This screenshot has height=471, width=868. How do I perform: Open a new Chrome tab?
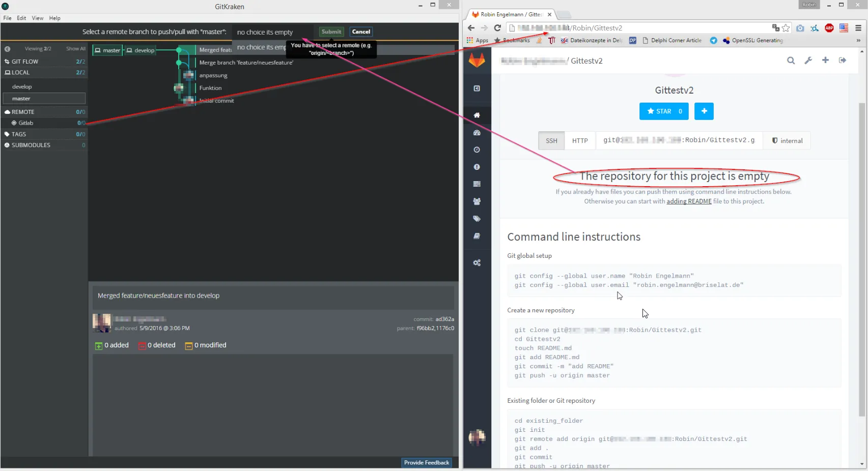coord(564,14)
